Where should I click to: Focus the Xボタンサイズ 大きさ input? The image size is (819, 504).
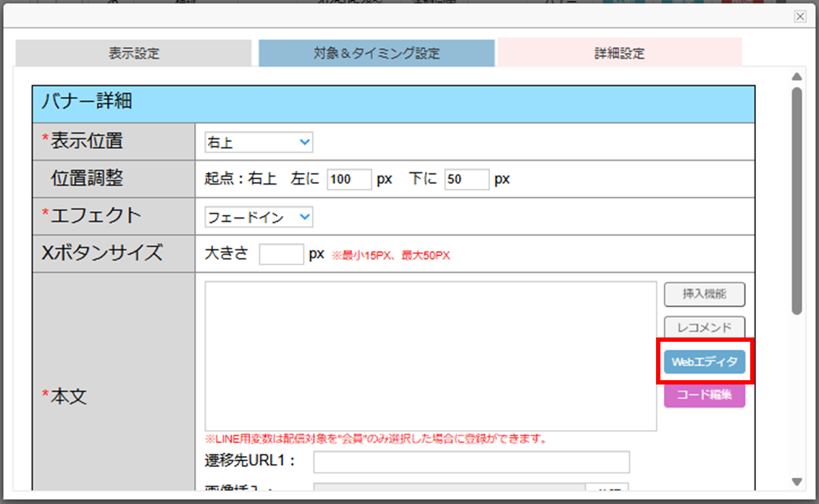pos(281,254)
